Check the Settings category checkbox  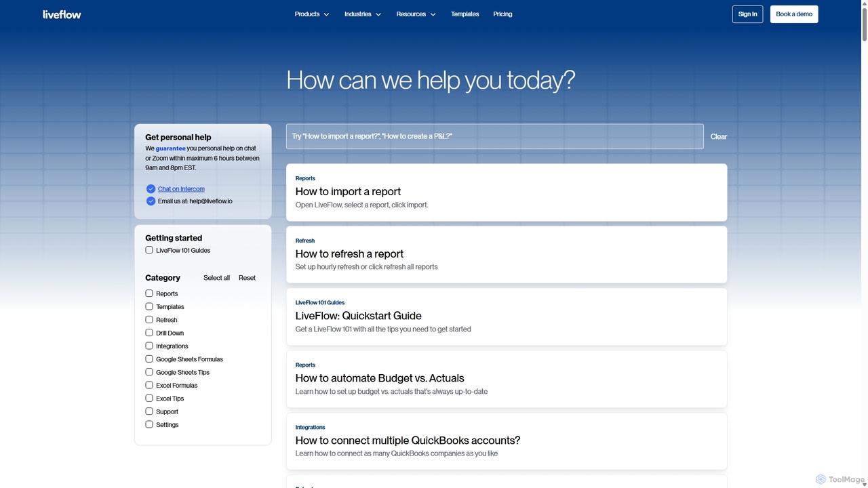pos(149,424)
